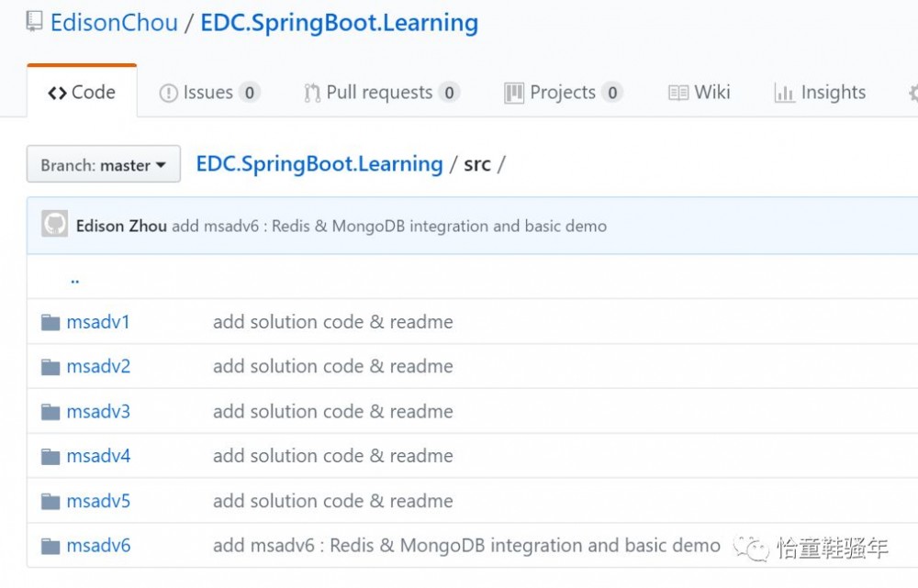This screenshot has width=918, height=588.
Task: Open the msadv1 folder icon
Action: (49, 321)
